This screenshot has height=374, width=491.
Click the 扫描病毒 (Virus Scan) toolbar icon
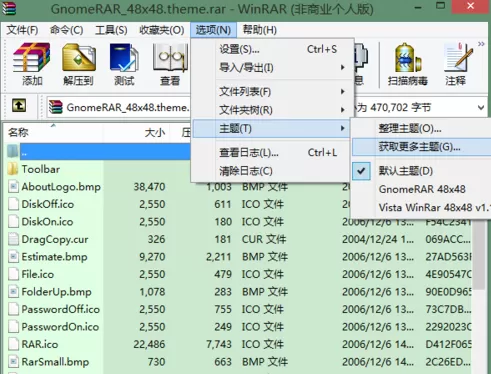coord(407,57)
